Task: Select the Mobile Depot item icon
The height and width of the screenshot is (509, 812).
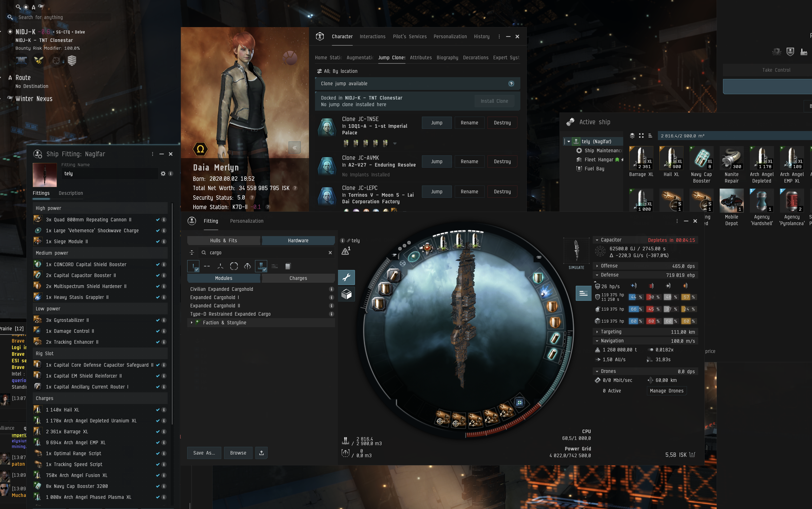Action: tap(732, 200)
